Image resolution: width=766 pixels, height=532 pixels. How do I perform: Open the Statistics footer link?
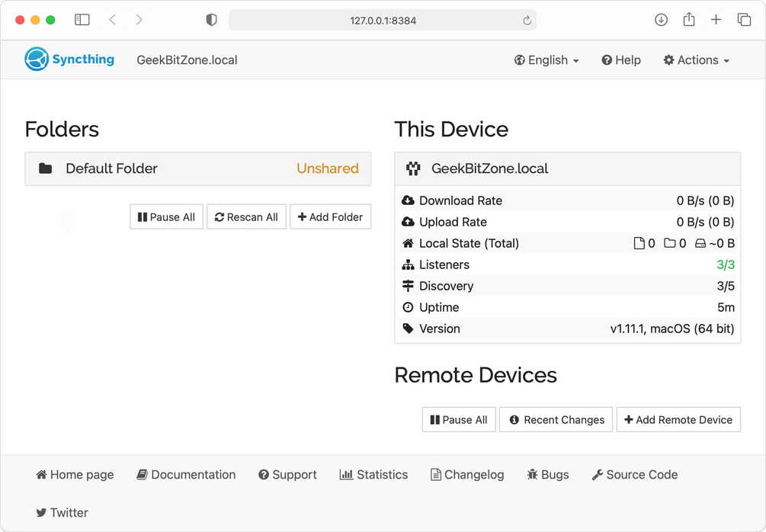(373, 474)
